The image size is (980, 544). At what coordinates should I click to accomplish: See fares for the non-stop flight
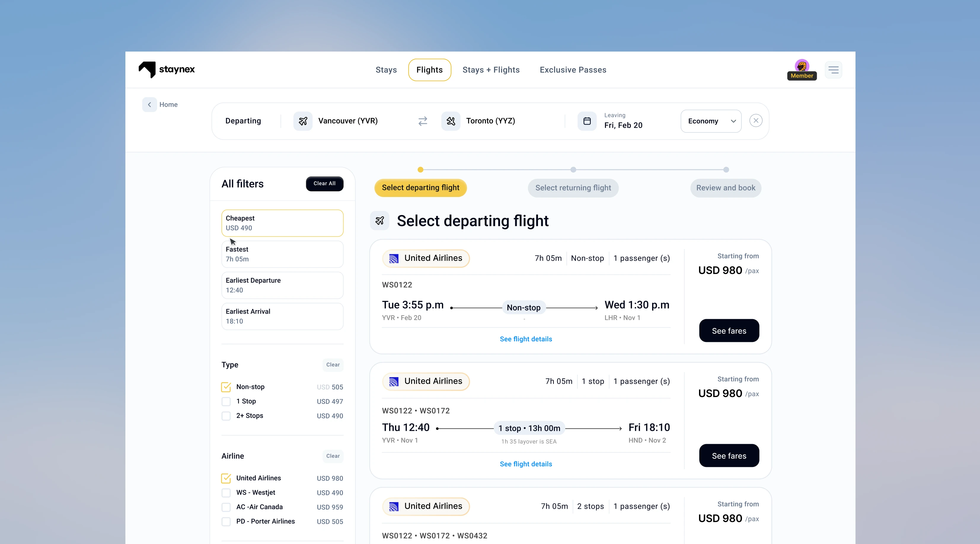[x=729, y=331]
